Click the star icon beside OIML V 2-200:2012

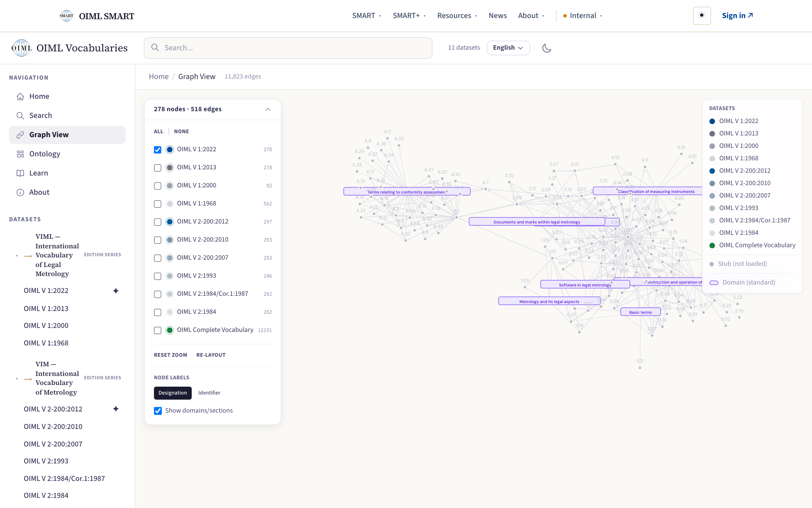point(116,409)
